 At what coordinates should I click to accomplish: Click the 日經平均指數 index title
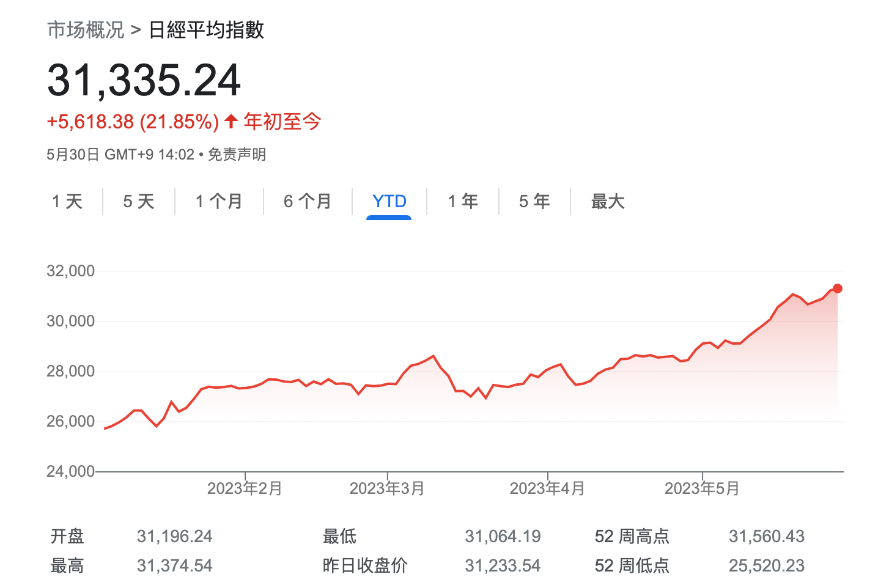pyautogui.click(x=207, y=30)
